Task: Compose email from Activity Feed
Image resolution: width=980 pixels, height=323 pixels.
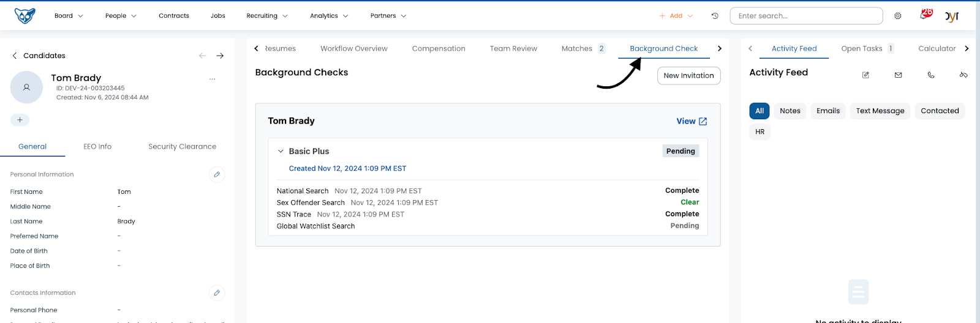Action: (x=898, y=75)
